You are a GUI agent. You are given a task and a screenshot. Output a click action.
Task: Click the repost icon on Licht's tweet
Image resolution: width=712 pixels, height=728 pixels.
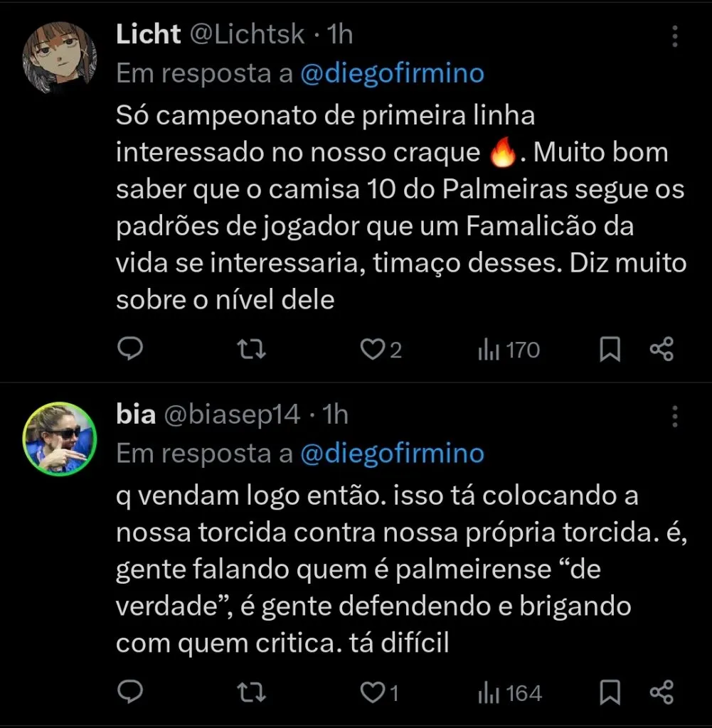coord(250,349)
